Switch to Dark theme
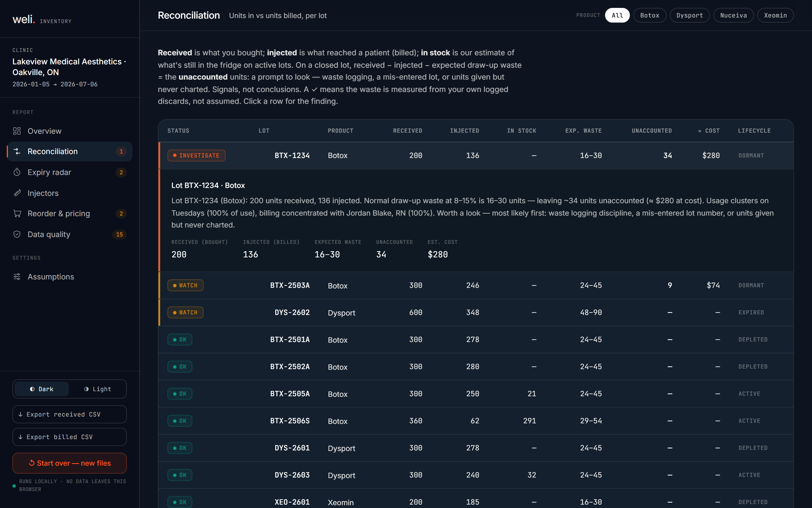Screen dimensions: 812x508 (x=42, y=389)
